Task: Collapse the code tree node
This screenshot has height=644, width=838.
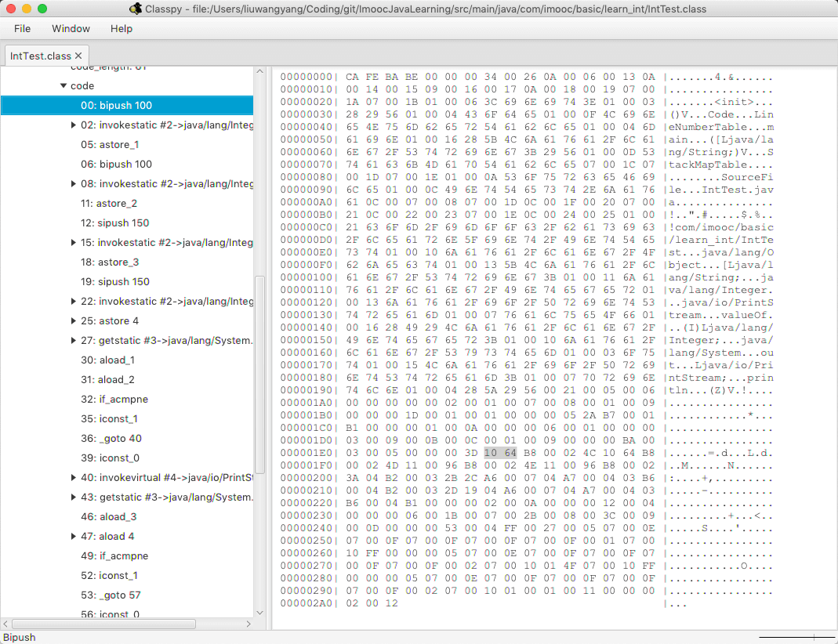Action: (63, 85)
